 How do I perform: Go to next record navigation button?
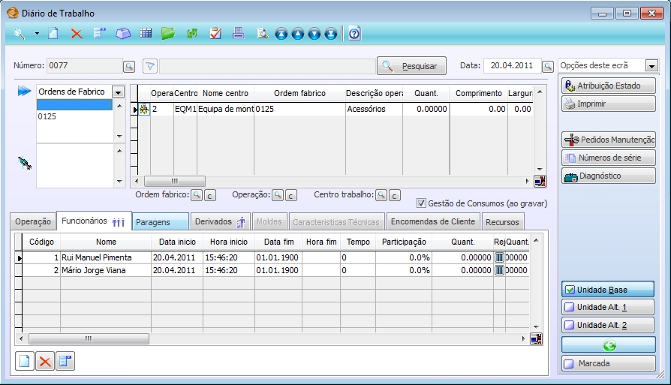pos(315,34)
